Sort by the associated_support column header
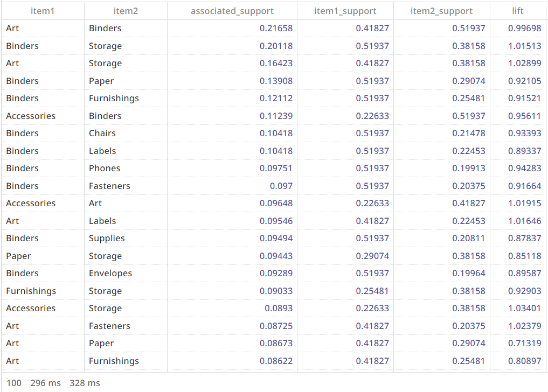The image size is (548, 392). 231,11
